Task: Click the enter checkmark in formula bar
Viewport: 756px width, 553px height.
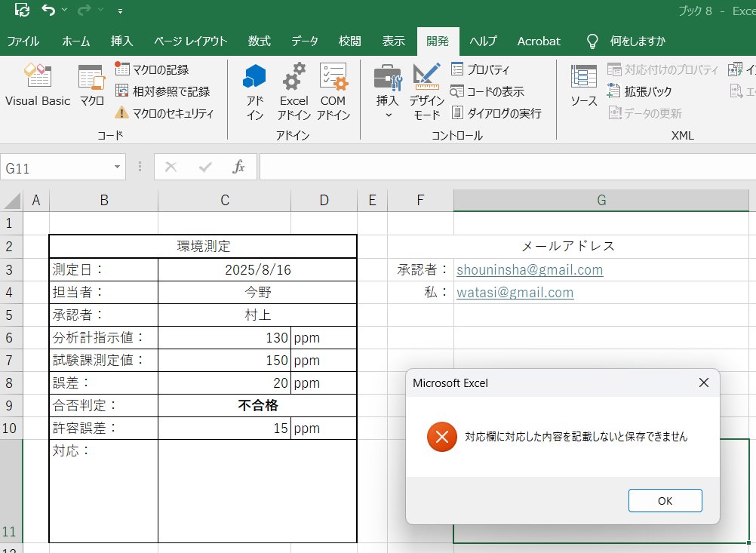Action: click(205, 167)
